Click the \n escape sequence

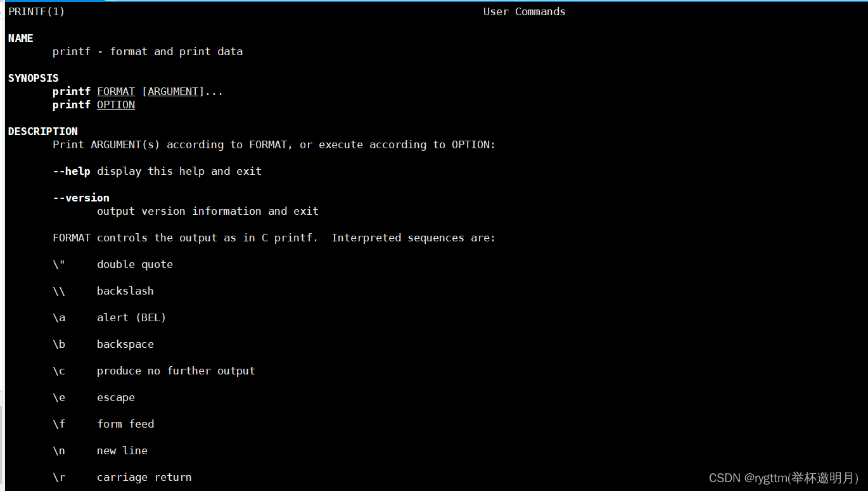(59, 450)
